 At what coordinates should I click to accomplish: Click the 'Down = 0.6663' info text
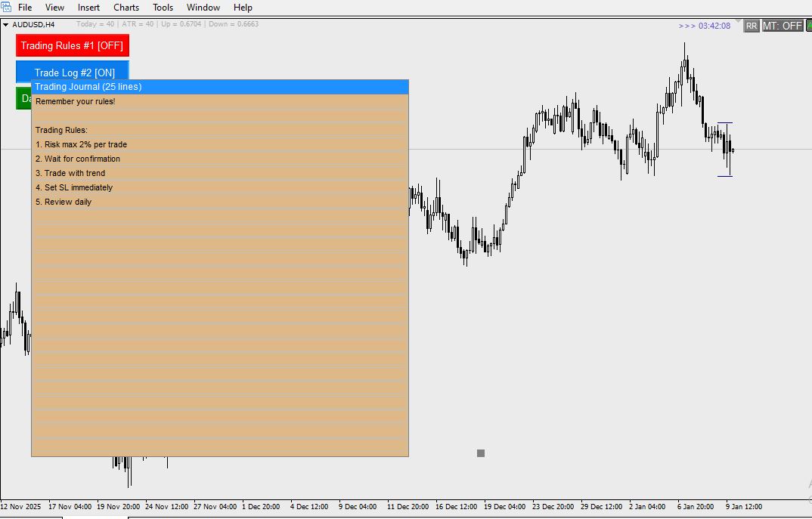(x=234, y=24)
